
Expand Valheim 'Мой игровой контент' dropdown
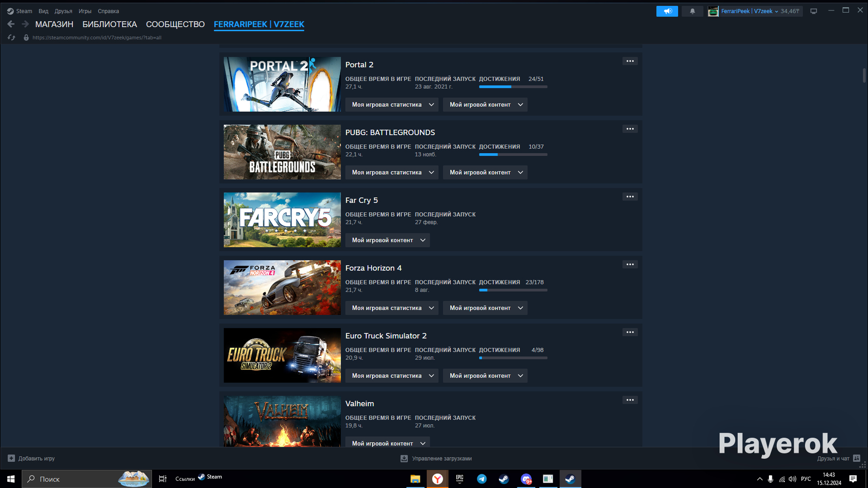388,443
